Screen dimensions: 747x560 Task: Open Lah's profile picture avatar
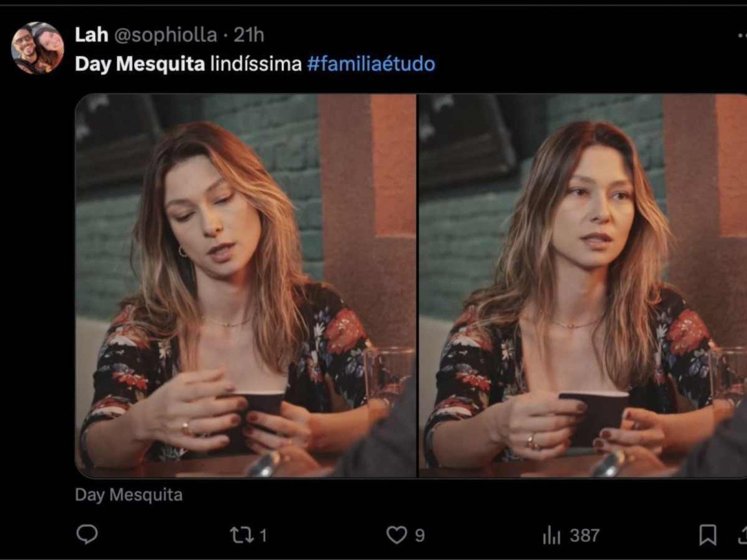click(x=37, y=48)
